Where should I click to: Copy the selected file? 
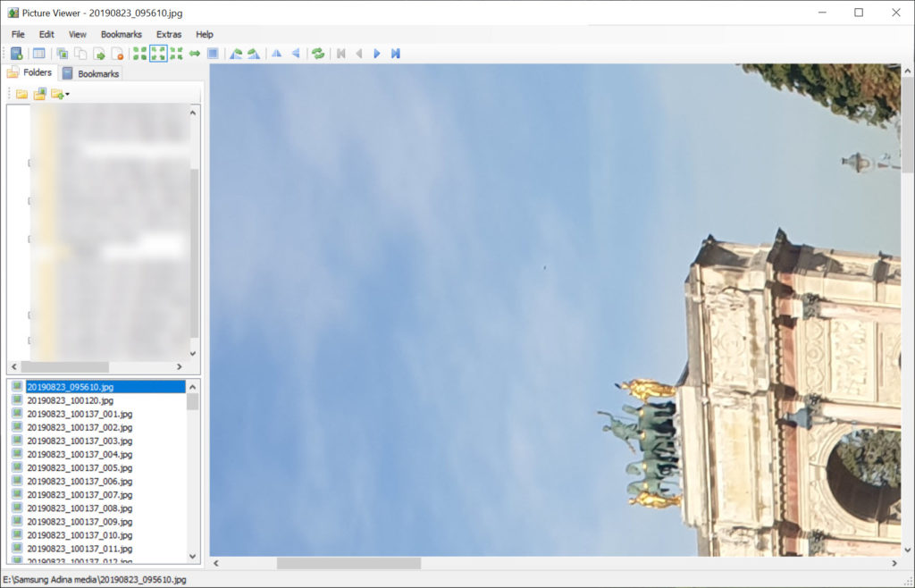80,53
